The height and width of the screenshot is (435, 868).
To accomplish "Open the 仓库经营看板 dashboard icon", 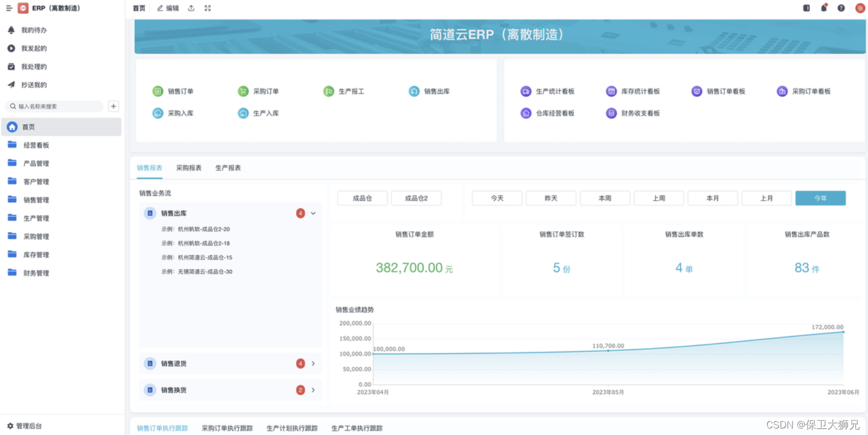I will tap(526, 113).
